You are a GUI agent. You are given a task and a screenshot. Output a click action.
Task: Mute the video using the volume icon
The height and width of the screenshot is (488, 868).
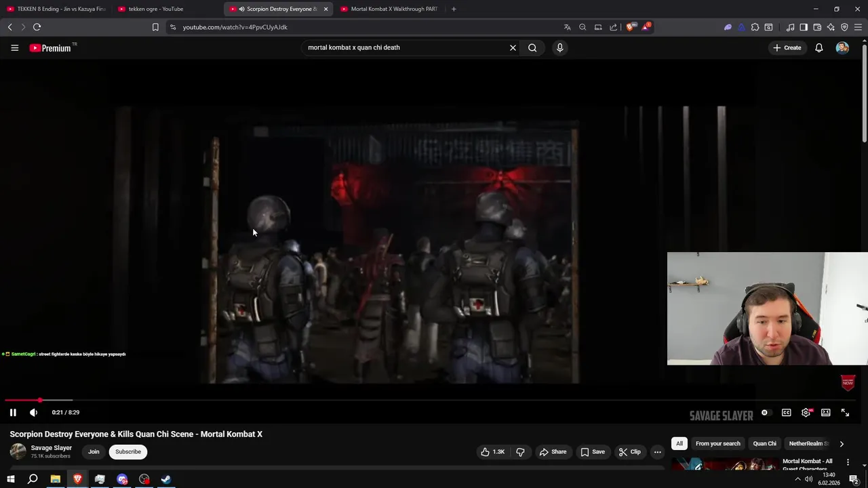tap(33, 412)
